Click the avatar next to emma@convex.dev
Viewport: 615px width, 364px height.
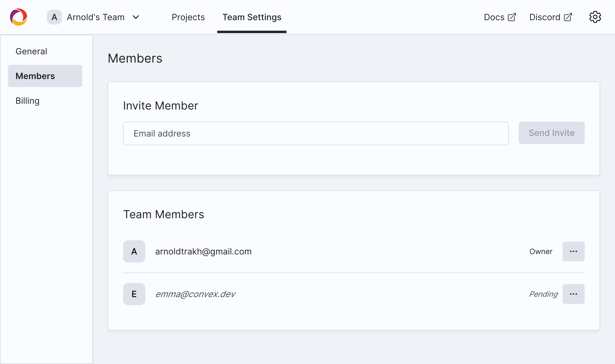[x=134, y=294]
